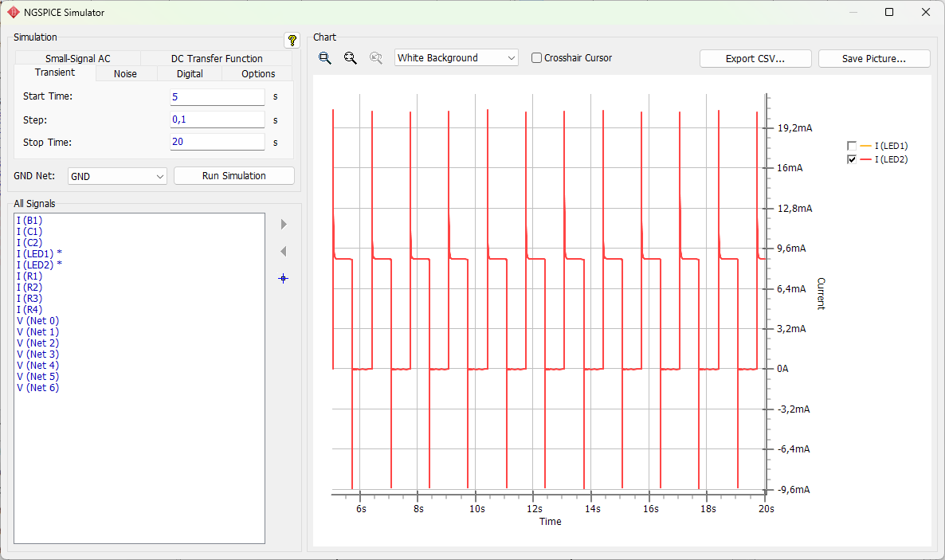Click the Run Simulation button

click(x=233, y=175)
